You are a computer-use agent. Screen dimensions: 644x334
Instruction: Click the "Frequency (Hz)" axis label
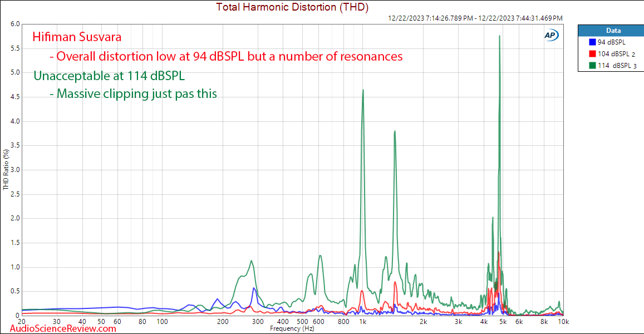[x=292, y=328]
